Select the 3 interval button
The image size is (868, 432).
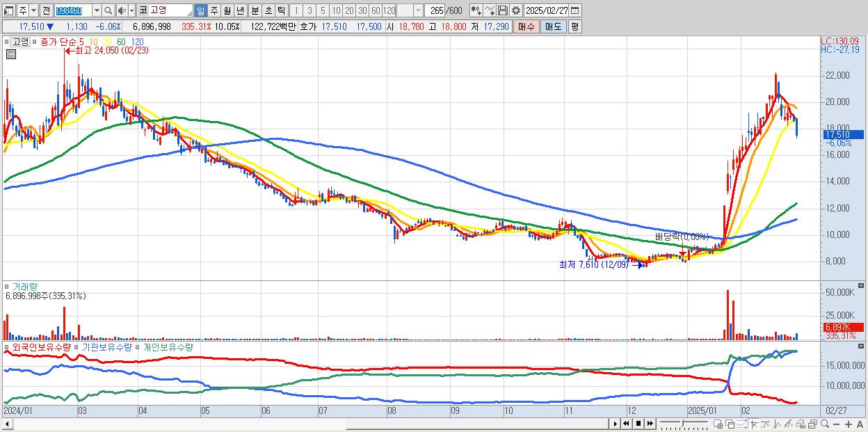[310, 10]
